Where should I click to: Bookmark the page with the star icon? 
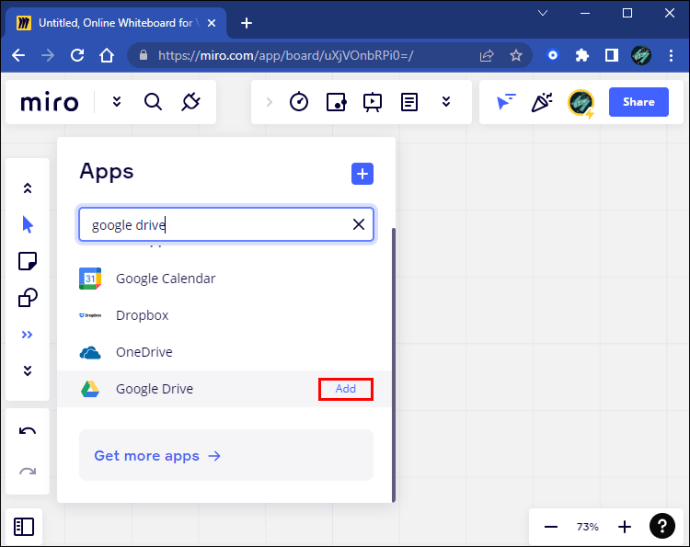click(516, 55)
